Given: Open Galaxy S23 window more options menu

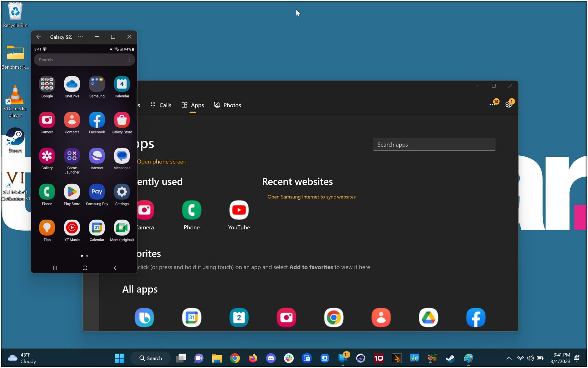Looking at the screenshot, I should click(x=81, y=37).
